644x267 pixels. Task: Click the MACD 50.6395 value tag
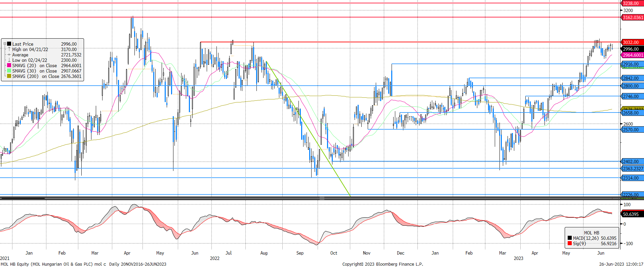[x=632, y=214]
